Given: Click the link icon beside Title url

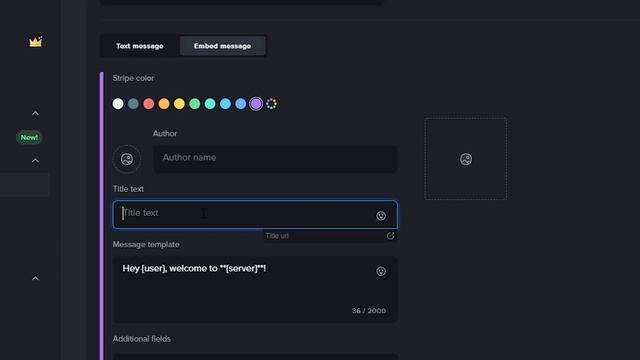Looking at the screenshot, I should pyautogui.click(x=390, y=236).
